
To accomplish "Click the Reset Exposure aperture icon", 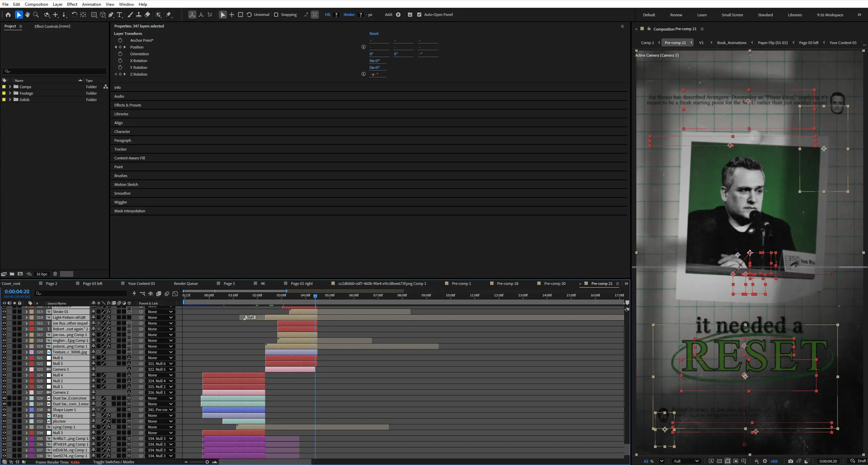I will tap(765, 461).
